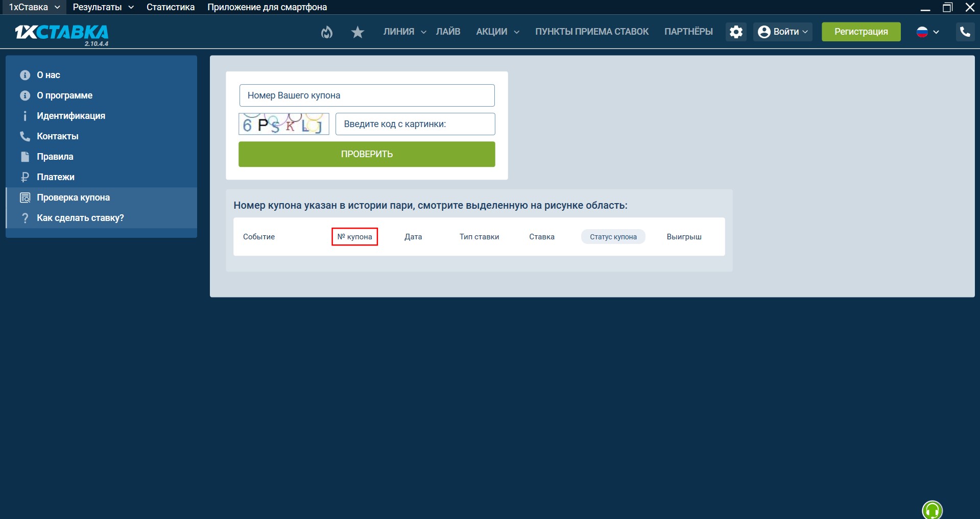The image size is (980, 519).
Task: Click the Ставка column label
Action: [x=542, y=237]
